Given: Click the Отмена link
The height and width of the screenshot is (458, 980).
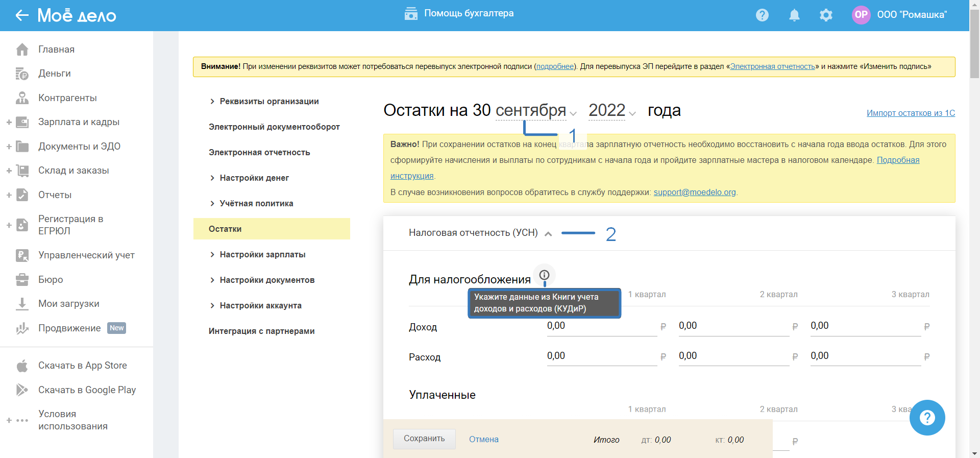Looking at the screenshot, I should 483,440.
